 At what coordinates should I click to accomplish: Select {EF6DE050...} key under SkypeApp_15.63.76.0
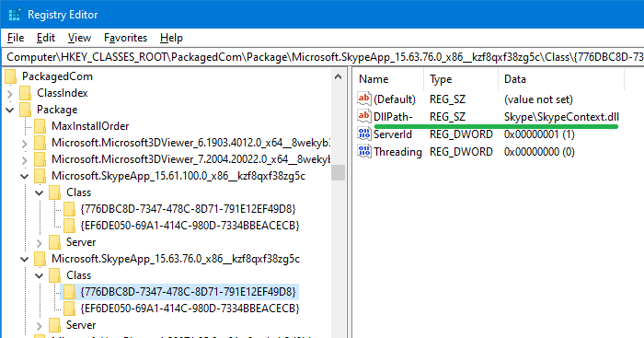point(190,308)
